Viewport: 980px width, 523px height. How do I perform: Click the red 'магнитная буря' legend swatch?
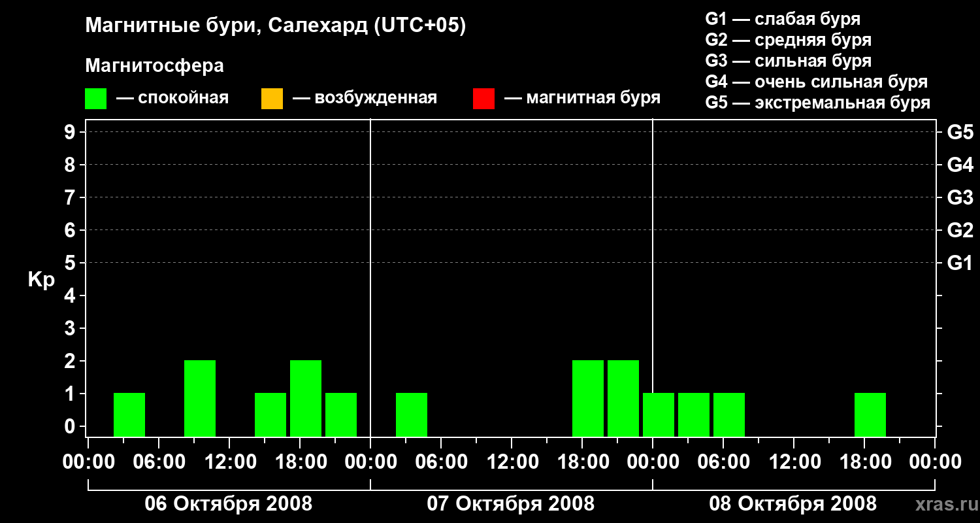pos(483,99)
